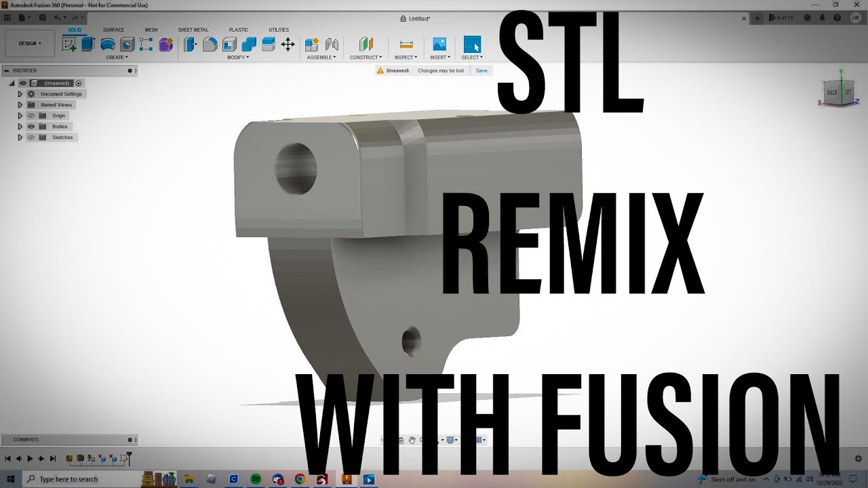The image size is (868, 488).
Task: Select the Untitled document tab
Action: [415, 18]
